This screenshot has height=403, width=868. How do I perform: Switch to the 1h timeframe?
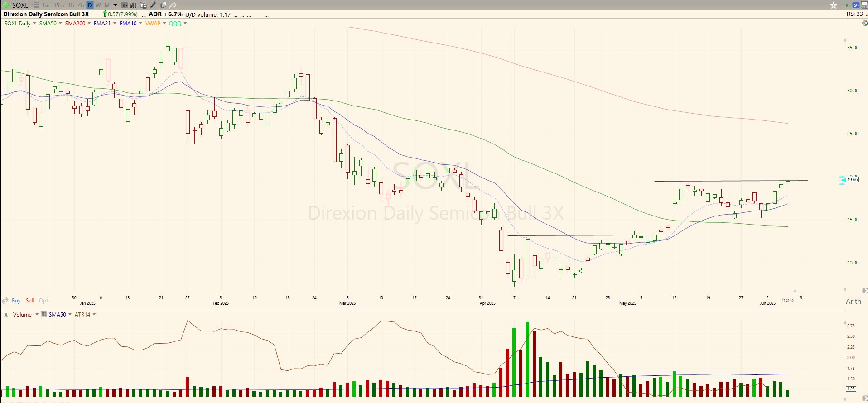[x=71, y=5]
